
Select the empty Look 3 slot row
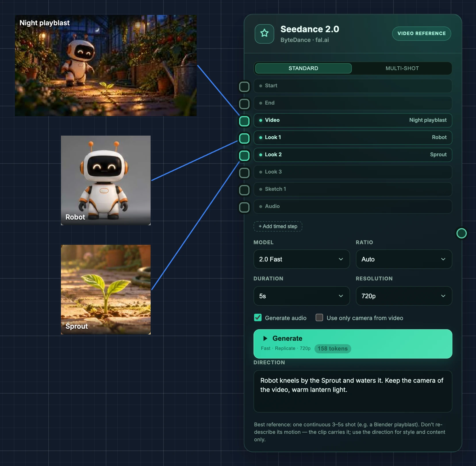[353, 172]
